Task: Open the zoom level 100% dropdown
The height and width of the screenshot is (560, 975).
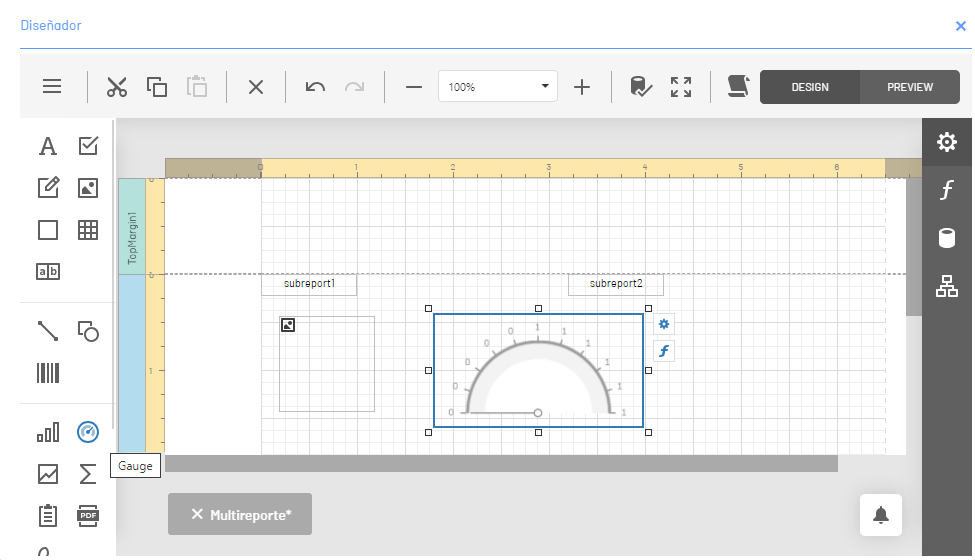Action: click(545, 87)
